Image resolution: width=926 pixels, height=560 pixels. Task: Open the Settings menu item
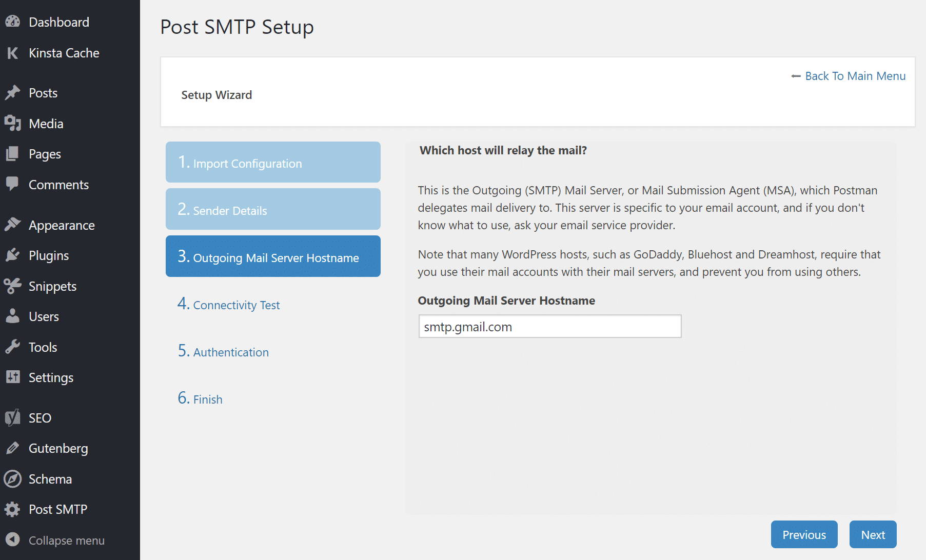(x=51, y=377)
